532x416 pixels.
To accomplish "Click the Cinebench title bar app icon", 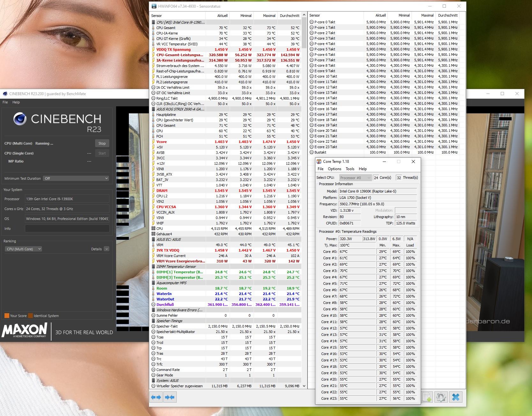I will (x=5, y=94).
